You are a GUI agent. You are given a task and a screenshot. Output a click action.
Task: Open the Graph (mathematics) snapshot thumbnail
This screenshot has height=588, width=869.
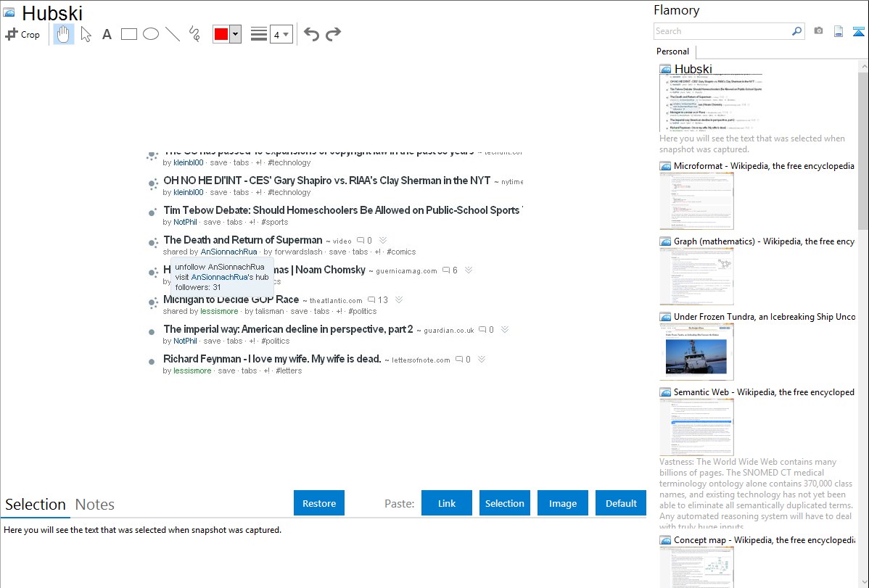[x=696, y=276]
